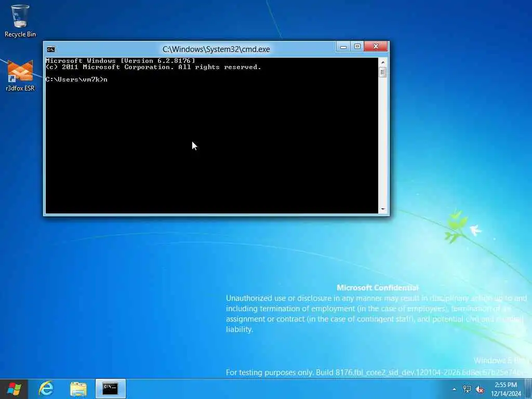This screenshot has width=532, height=399.
Task: Select the cmd.exe taskbar button
Action: [x=111, y=389]
